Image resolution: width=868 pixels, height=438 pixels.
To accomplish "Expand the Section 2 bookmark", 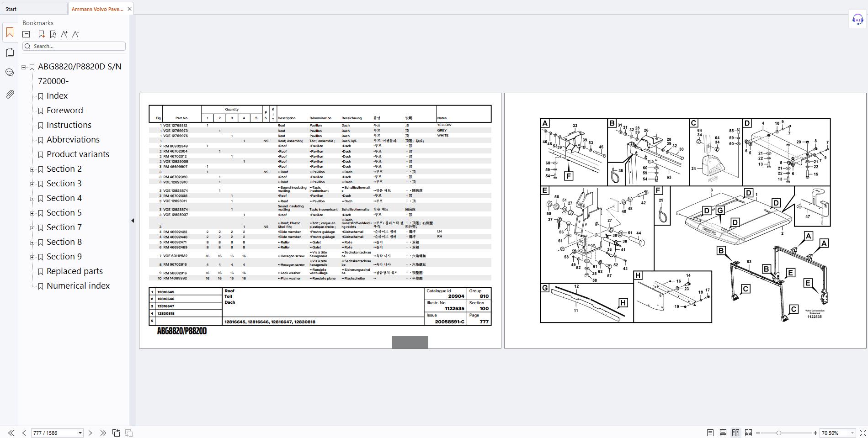I will [x=32, y=169].
